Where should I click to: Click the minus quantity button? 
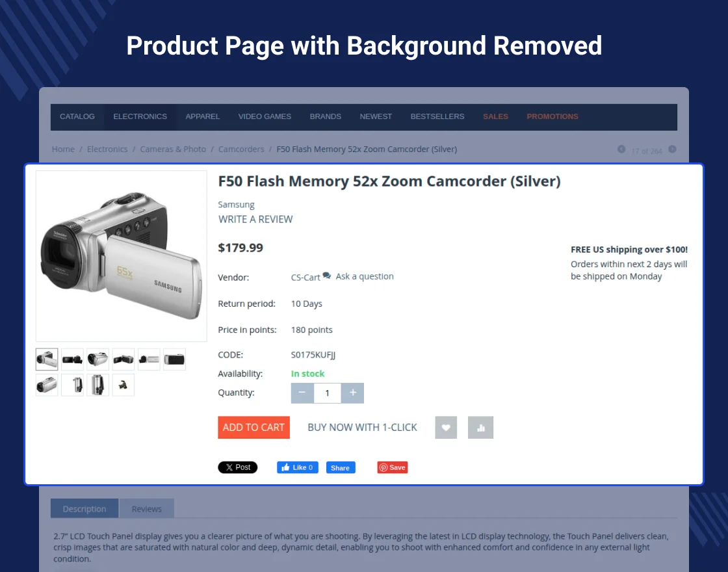pos(302,393)
